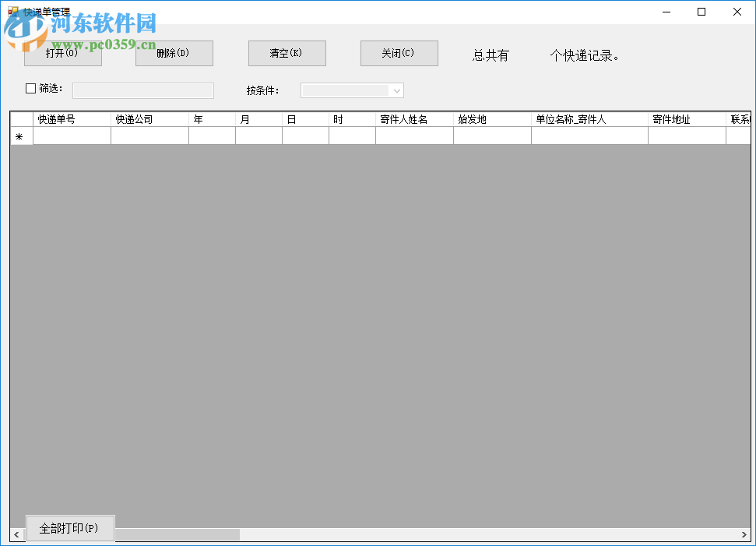Screen dimensions: 756x546
Task: Click the 清空(K) button
Action: [x=287, y=53]
